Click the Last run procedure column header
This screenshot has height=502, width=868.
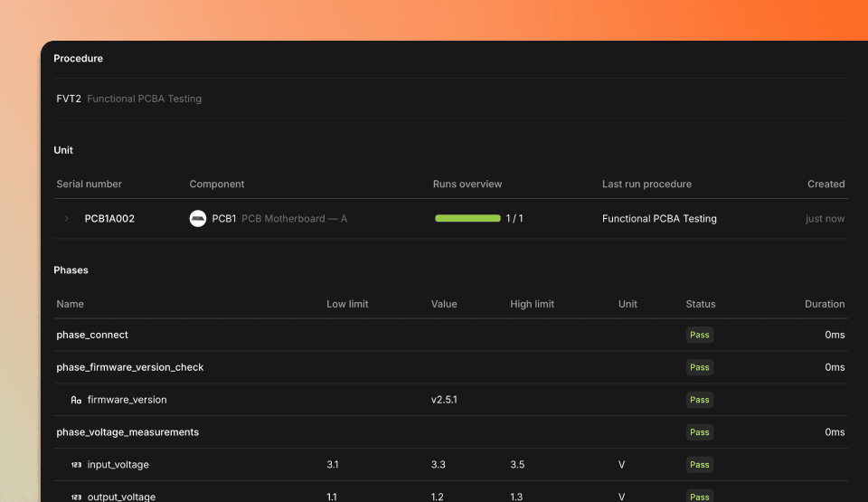coord(647,184)
